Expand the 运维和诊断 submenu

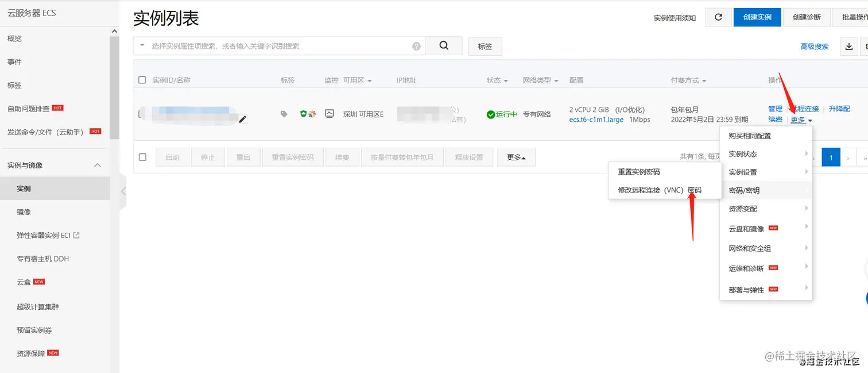[766, 268]
